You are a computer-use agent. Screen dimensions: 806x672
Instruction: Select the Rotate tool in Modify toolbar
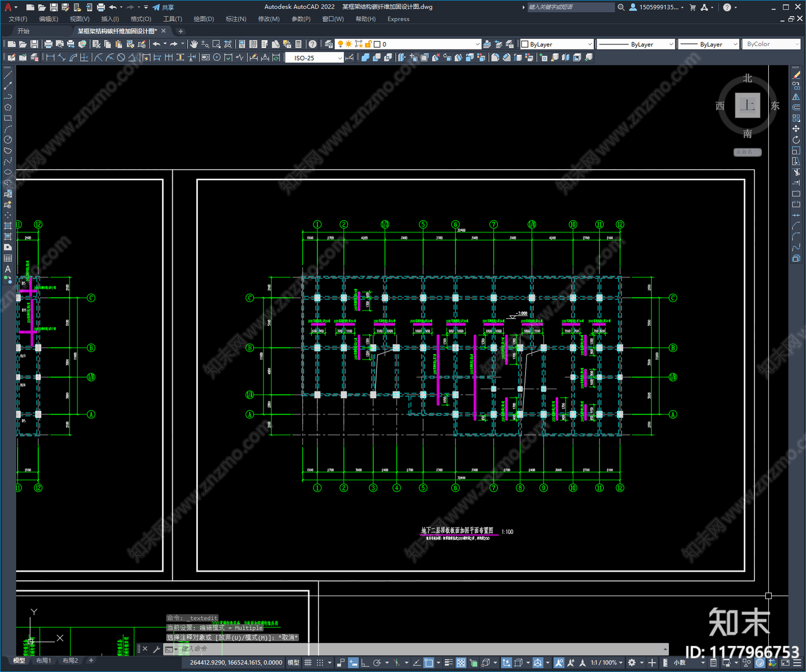tap(796, 140)
